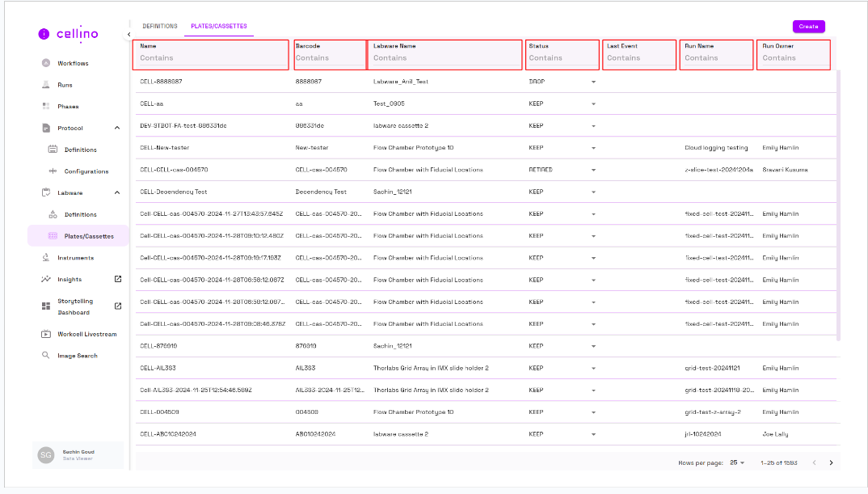Viewport: 868px width, 494px height.
Task: Open Storytelling Dashboard external link icon
Action: click(118, 306)
